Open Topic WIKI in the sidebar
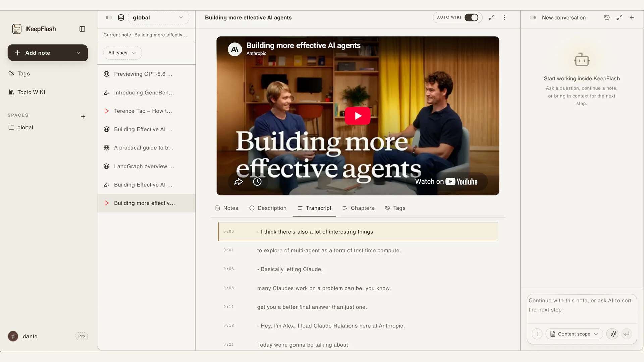The width and height of the screenshot is (644, 362). tap(27, 92)
